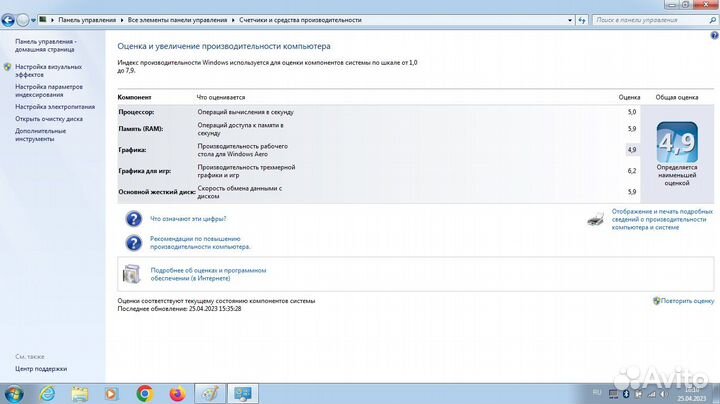The width and height of the screenshot is (720, 404).
Task: Select the 'Графика для игр:' row label
Action: click(145, 171)
